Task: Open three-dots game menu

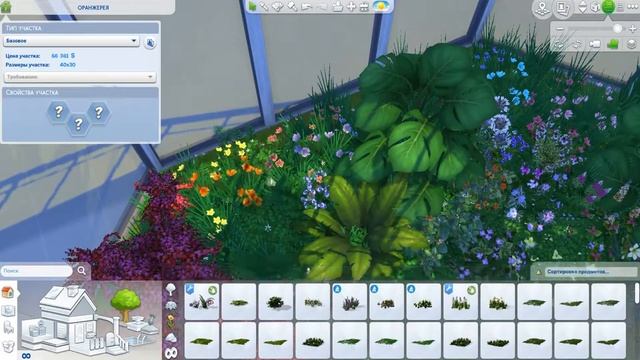Action: coord(632,7)
